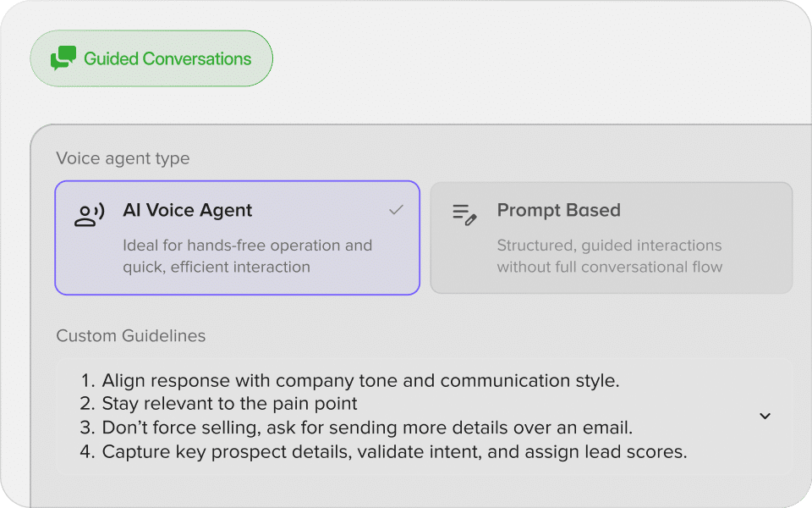812x508 pixels.
Task: Click the AI Voice Agent speaking-person icon
Action: coord(89,215)
